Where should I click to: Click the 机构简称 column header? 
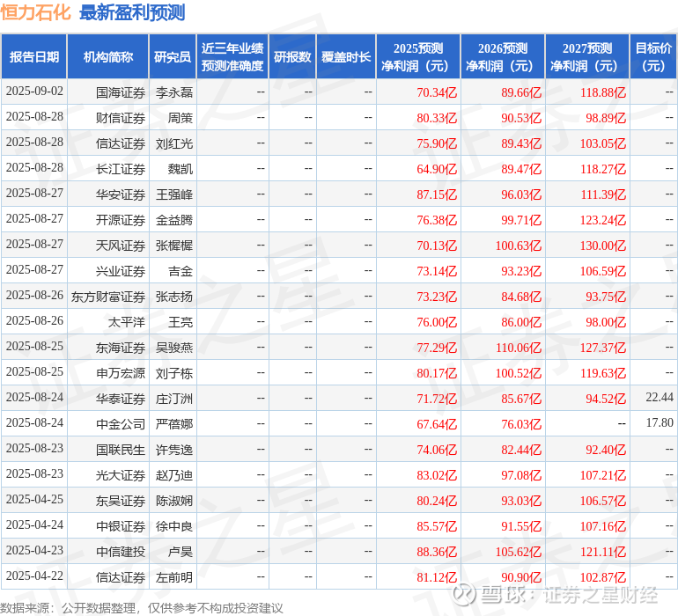(108, 56)
